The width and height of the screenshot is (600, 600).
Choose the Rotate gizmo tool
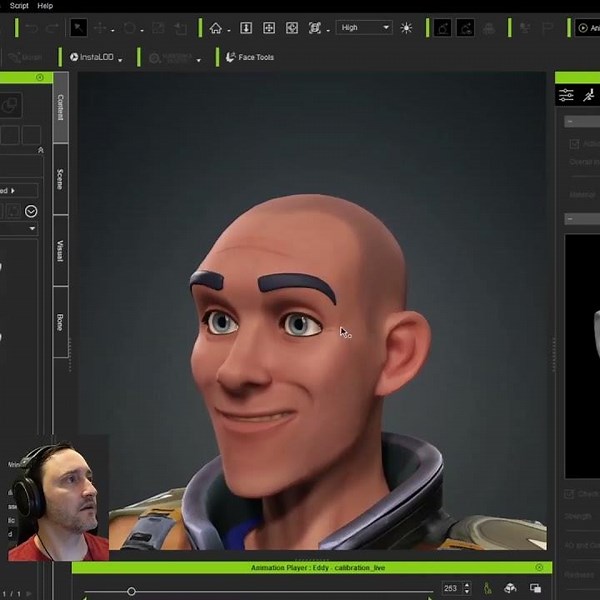click(x=130, y=28)
